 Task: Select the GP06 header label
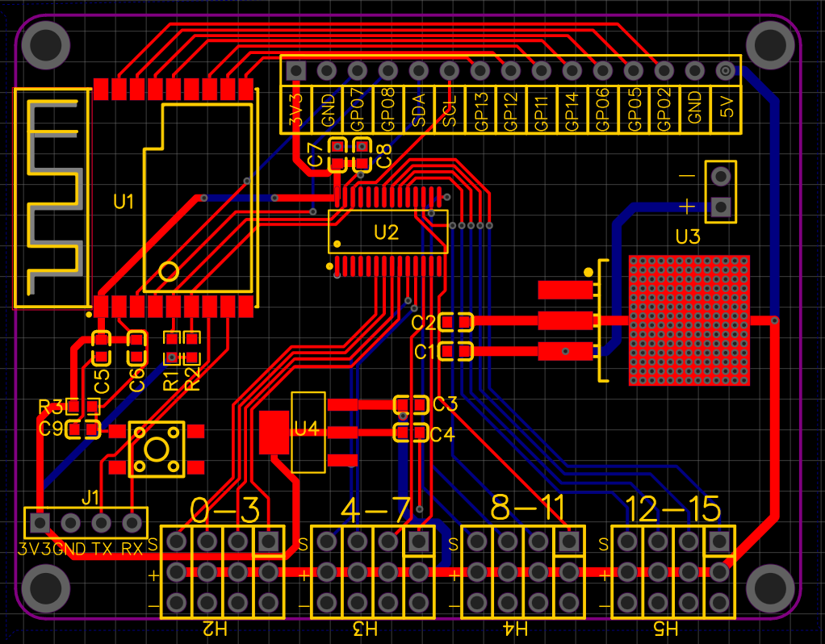click(603, 110)
